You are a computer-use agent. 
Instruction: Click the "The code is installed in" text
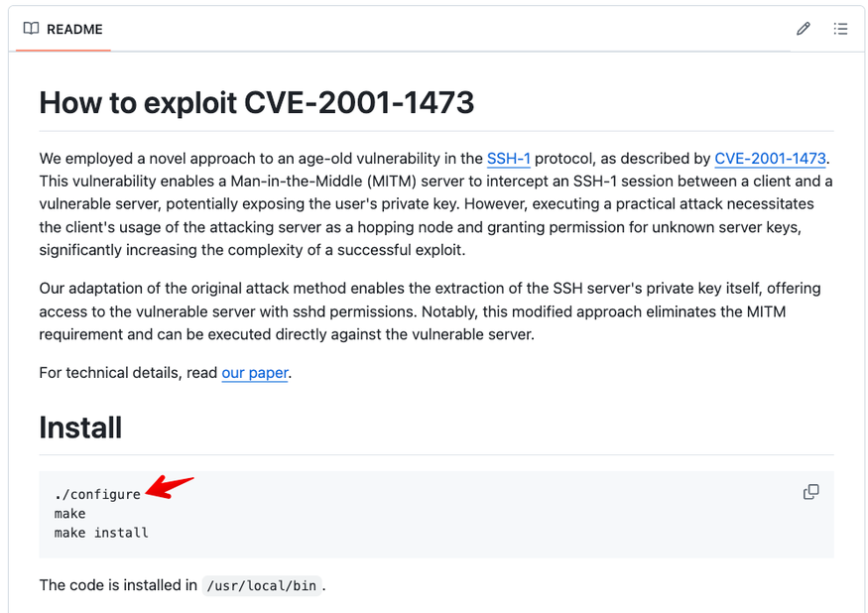(x=118, y=585)
